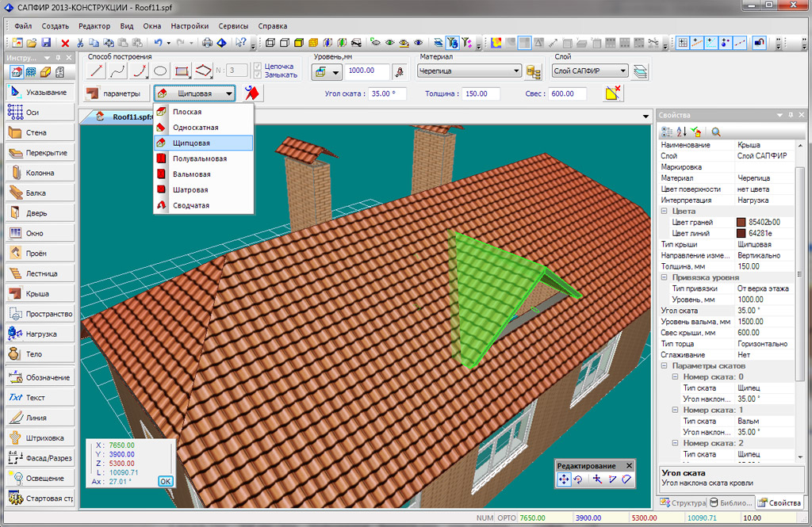Open the Материал Черепица dropdown
Image resolution: width=812 pixels, height=527 pixels.
pyautogui.click(x=517, y=71)
